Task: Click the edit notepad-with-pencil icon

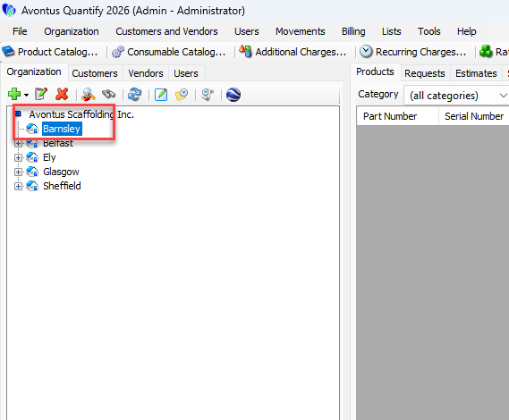Action: click(x=41, y=95)
